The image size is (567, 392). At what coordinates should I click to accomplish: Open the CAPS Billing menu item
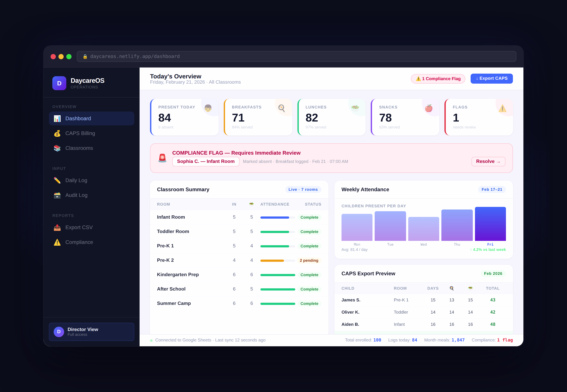pos(80,133)
